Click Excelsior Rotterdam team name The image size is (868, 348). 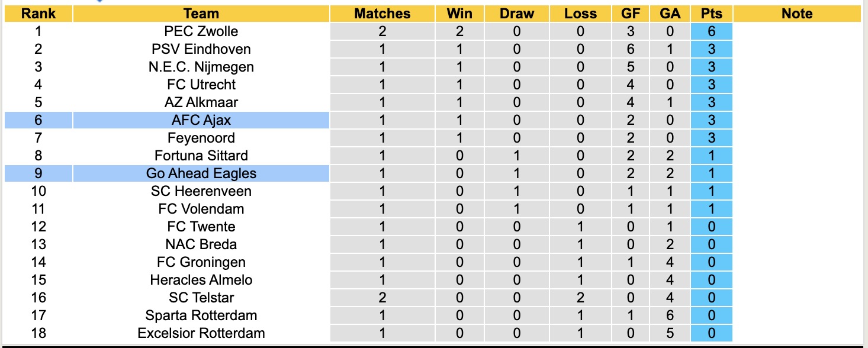click(201, 333)
